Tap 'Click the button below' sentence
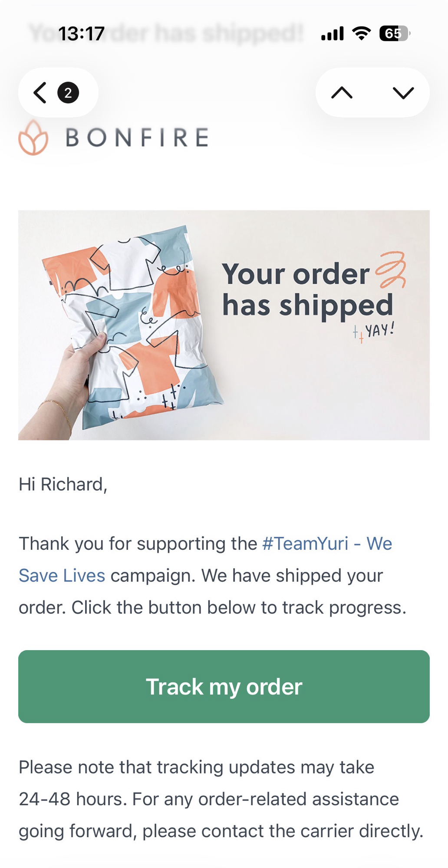Viewport: 448px width, 868px height. click(x=239, y=608)
